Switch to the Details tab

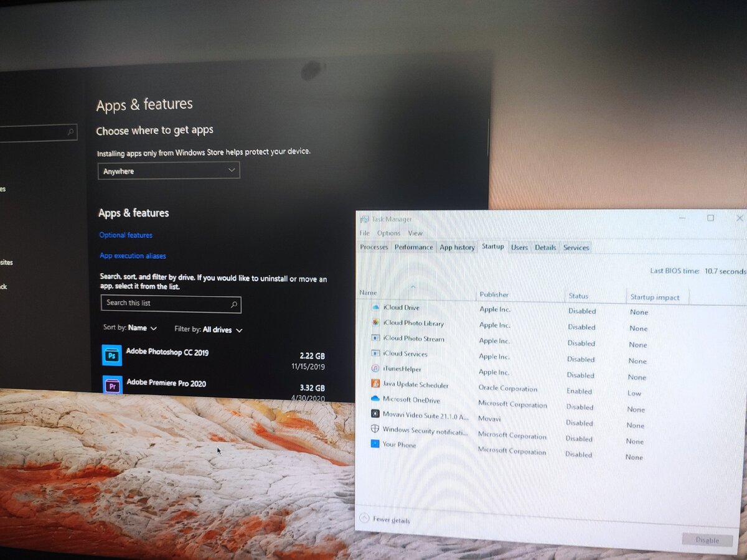click(x=545, y=248)
